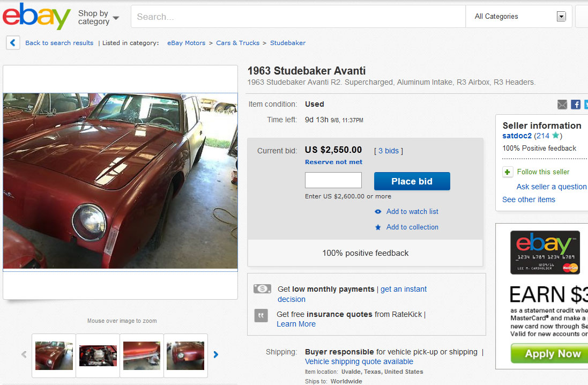588x385 pixels.
Task: Go to Studebaker category breadcrumb
Action: 288,43
